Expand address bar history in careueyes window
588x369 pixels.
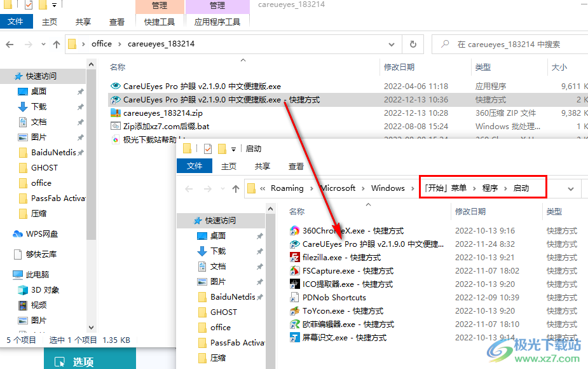tap(392, 45)
